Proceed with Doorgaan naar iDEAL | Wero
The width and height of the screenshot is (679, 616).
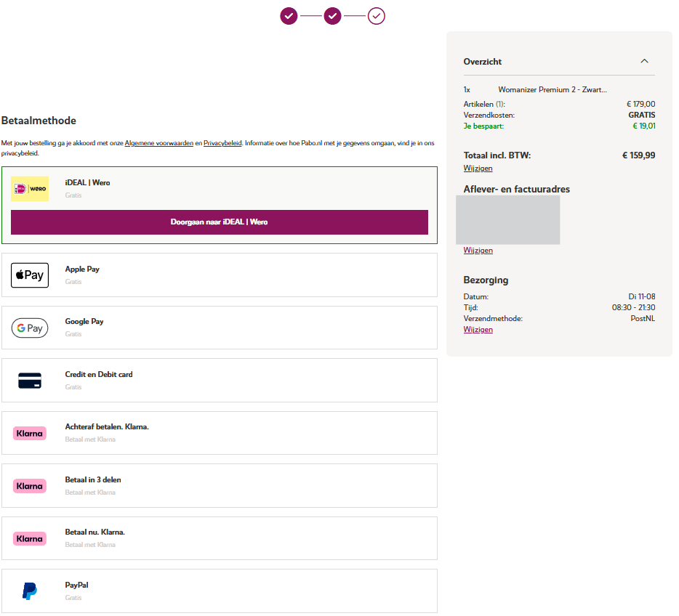tap(220, 222)
